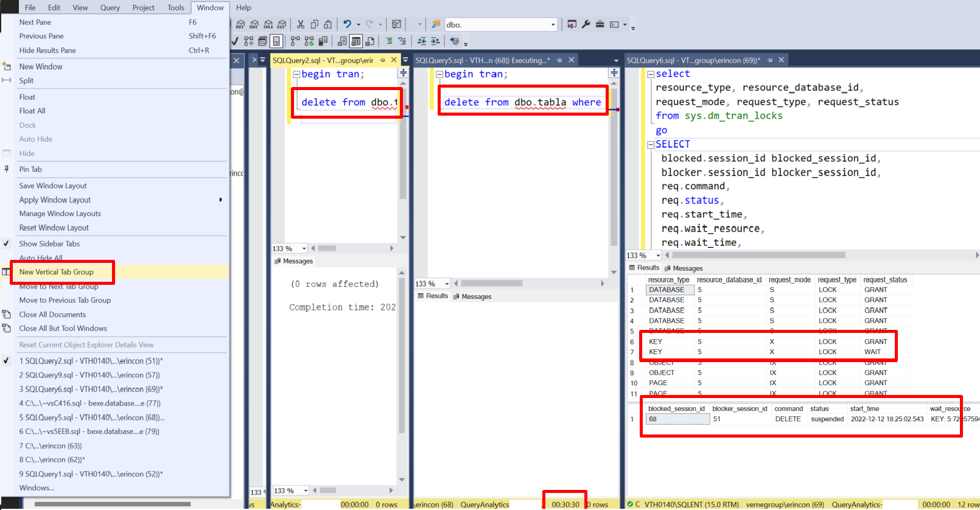Viewport: 980px width, 510px height.
Task: Open zoom 133 % dropdown in SQLQuery6 editor
Action: [658, 256]
